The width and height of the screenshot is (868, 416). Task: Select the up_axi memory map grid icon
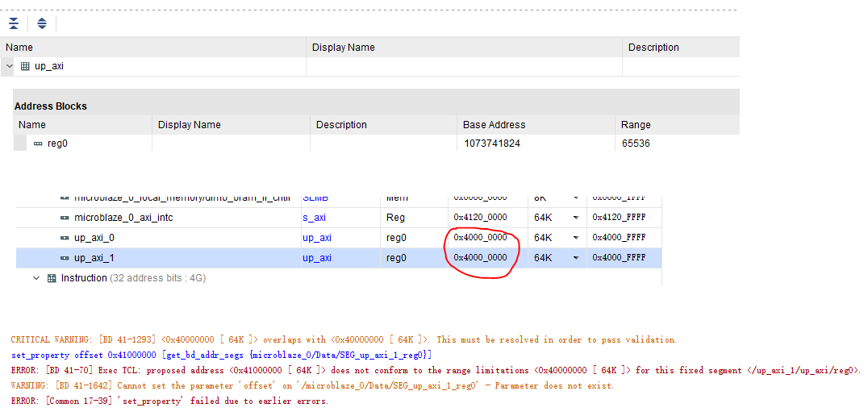click(25, 66)
